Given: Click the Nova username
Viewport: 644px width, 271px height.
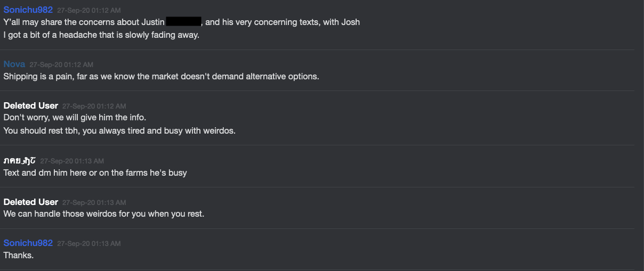Looking at the screenshot, I should tap(14, 64).
